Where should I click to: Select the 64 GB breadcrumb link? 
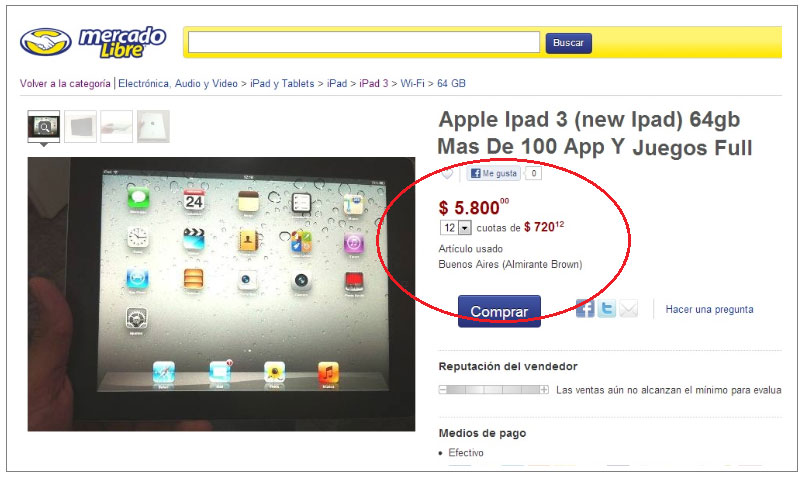click(x=451, y=83)
